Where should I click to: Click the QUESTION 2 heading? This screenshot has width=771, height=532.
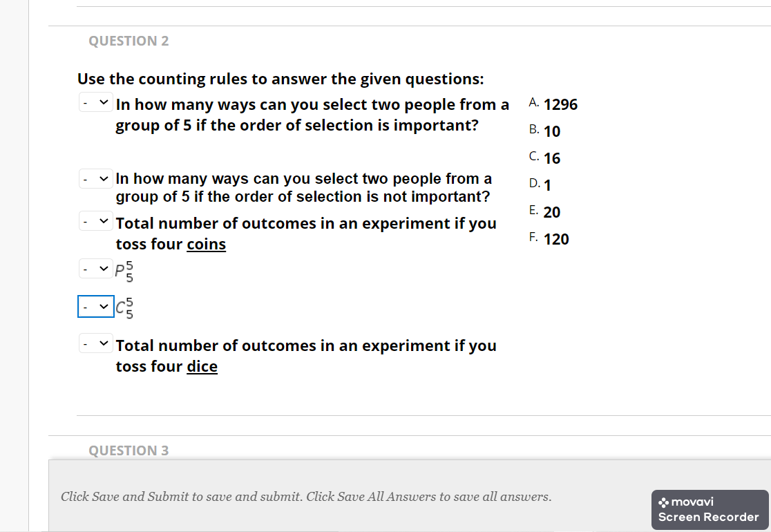tap(128, 41)
